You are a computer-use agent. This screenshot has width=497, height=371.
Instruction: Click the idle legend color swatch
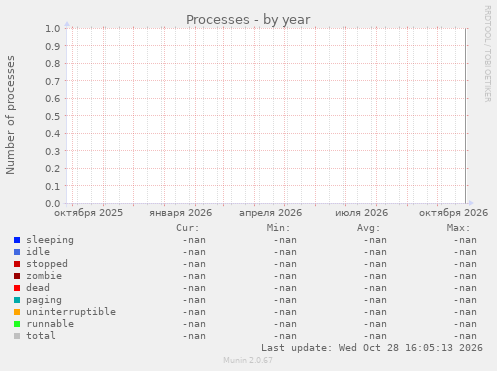pyautogui.click(x=17, y=252)
